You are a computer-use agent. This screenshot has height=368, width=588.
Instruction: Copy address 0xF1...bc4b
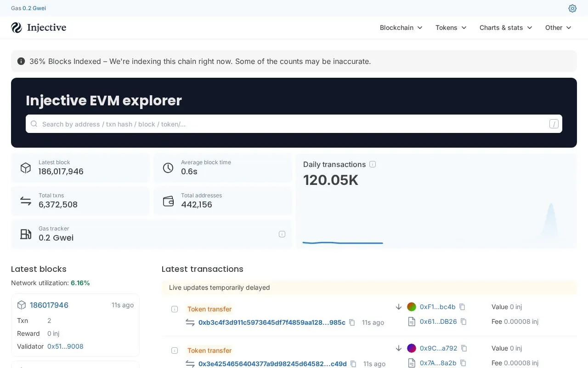pyautogui.click(x=462, y=307)
